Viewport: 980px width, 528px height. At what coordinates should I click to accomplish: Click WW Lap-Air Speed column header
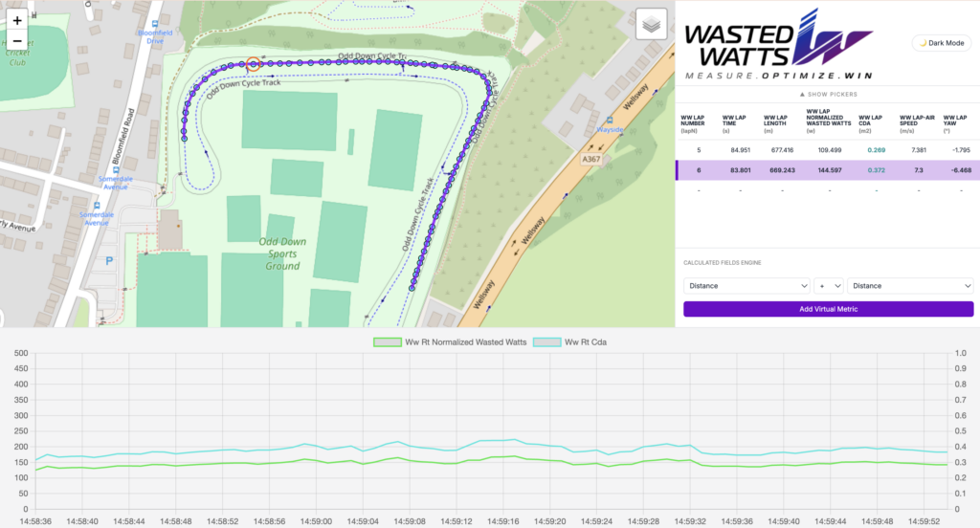coord(917,123)
